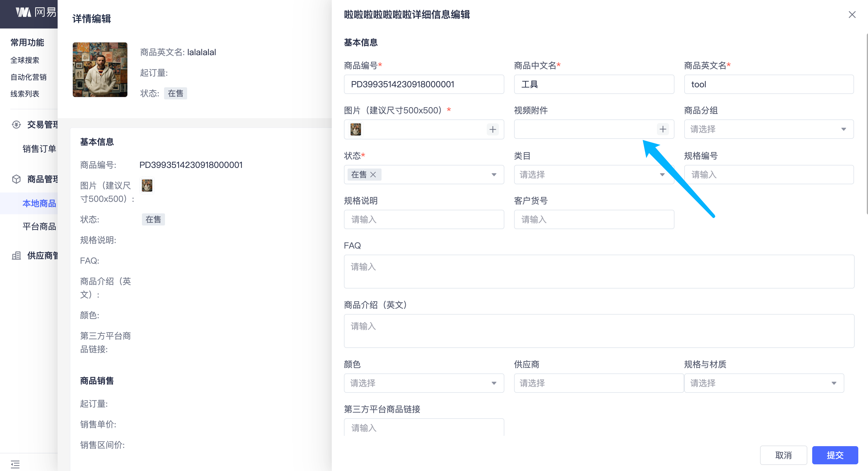The height and width of the screenshot is (471, 868).
Task: Click the NetEase logo icon
Action: pos(23,12)
